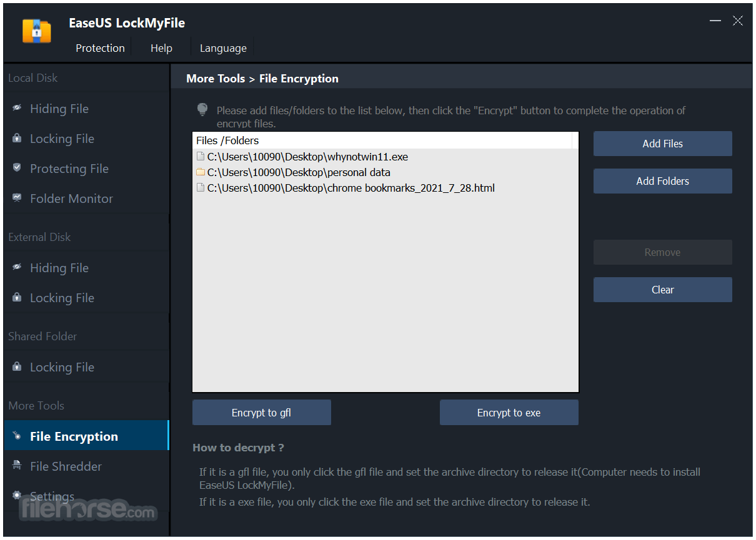Select Locking File under External Disk
This screenshot has width=756, height=540.
pyautogui.click(x=86, y=298)
